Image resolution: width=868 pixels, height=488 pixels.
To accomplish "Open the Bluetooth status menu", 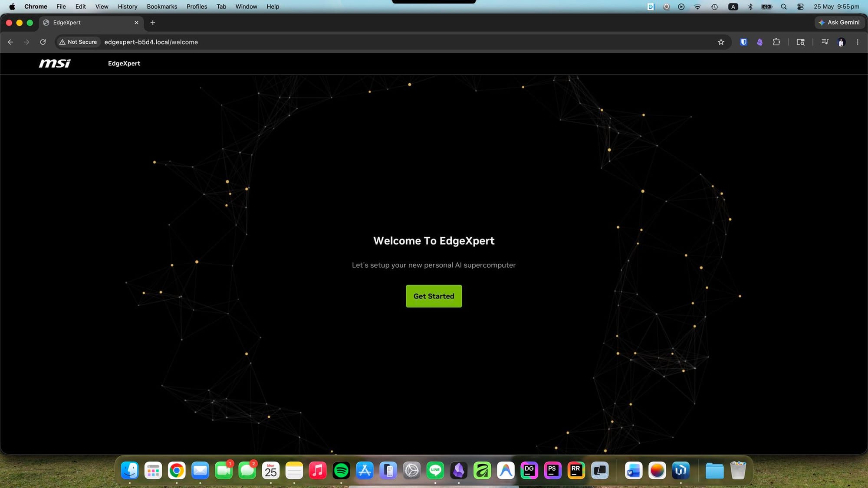I will pos(750,7).
